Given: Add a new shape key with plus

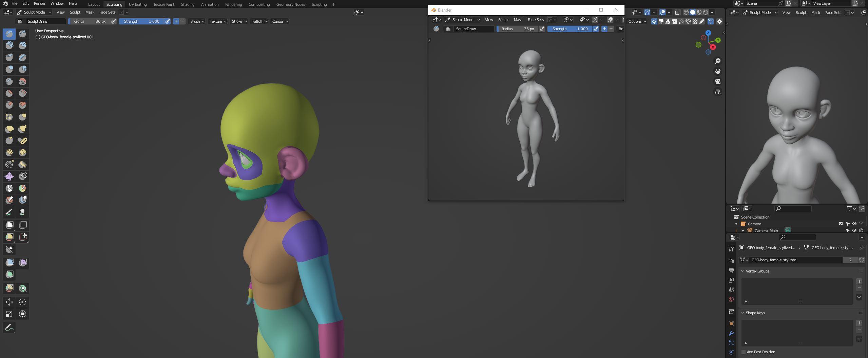Looking at the screenshot, I should click(859, 323).
